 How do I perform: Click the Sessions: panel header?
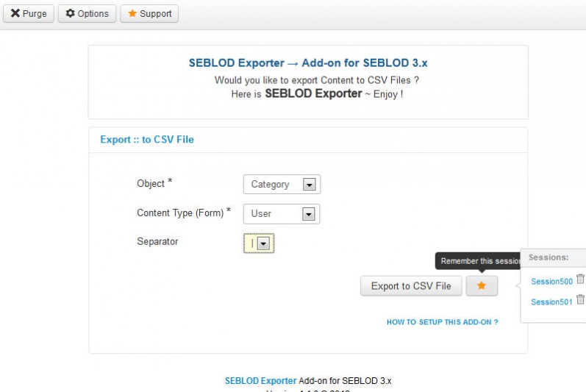pos(549,257)
